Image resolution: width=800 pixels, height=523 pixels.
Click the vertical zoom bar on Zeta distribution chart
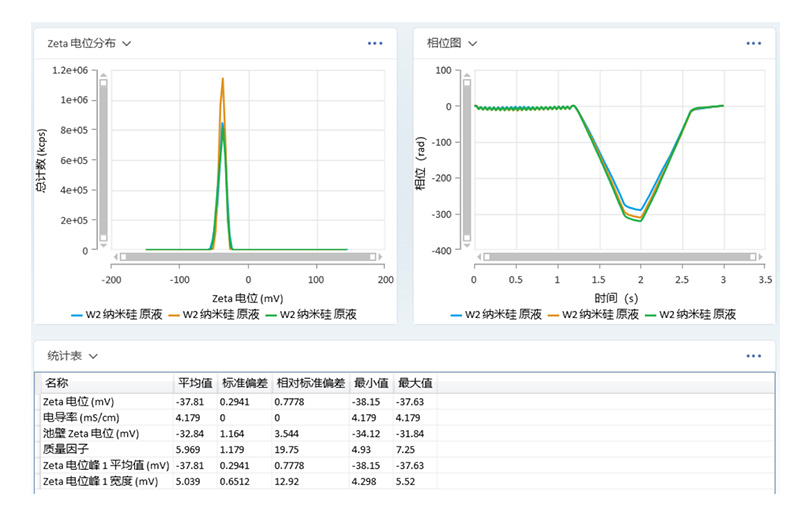click(102, 160)
